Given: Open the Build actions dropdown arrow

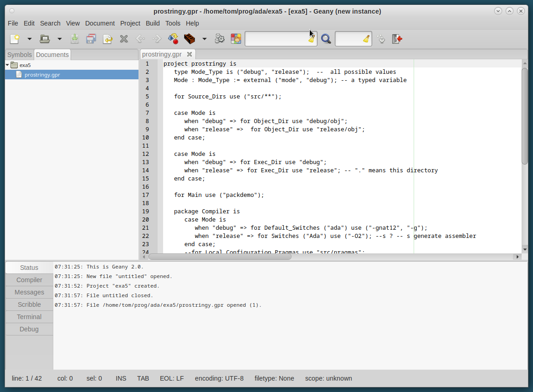Looking at the screenshot, I should [205, 39].
